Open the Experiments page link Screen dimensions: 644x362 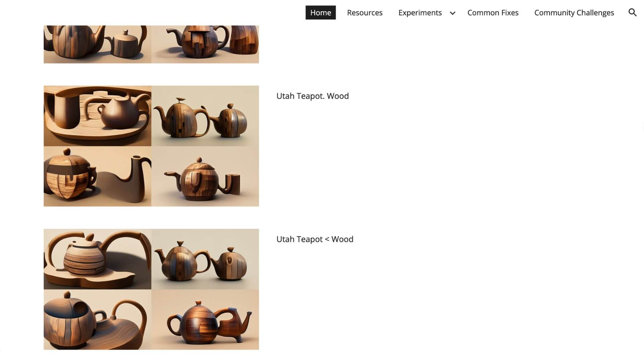coord(420,13)
